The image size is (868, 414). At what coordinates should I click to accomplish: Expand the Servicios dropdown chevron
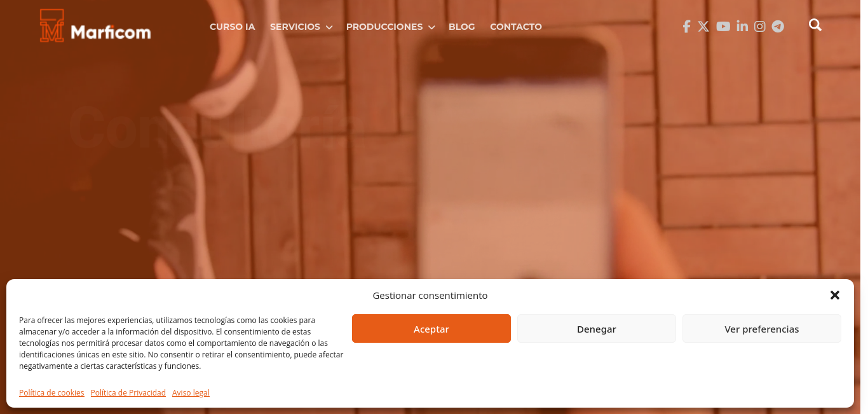point(329,27)
